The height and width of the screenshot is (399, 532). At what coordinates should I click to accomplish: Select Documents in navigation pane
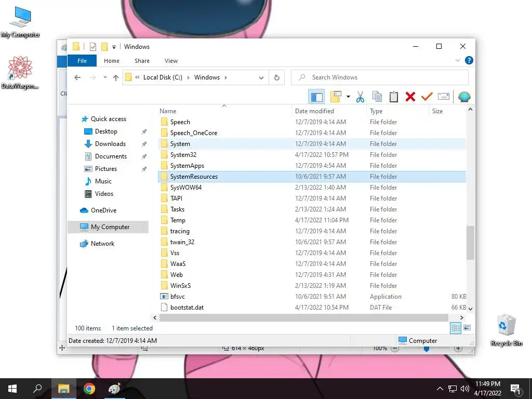pos(111,156)
